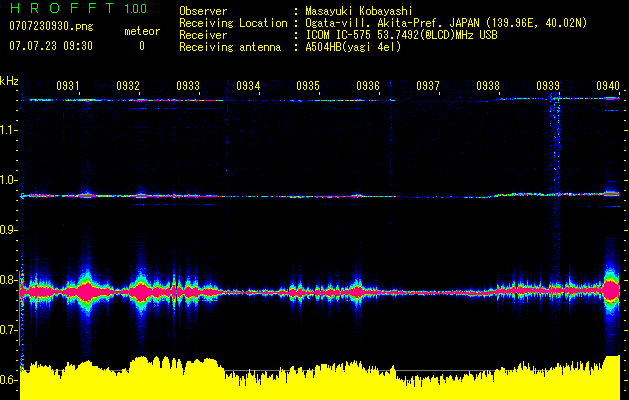Image resolution: width=629 pixels, height=400 pixels.
Task: Click the 0.8 kHz axis label
Action: coord(8,280)
